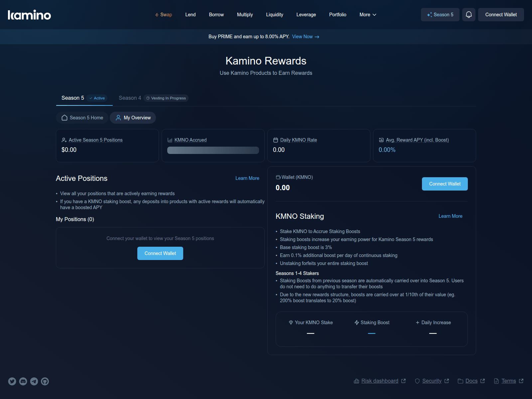Open the Discord community icon
This screenshot has width=532, height=399.
[x=23, y=381]
